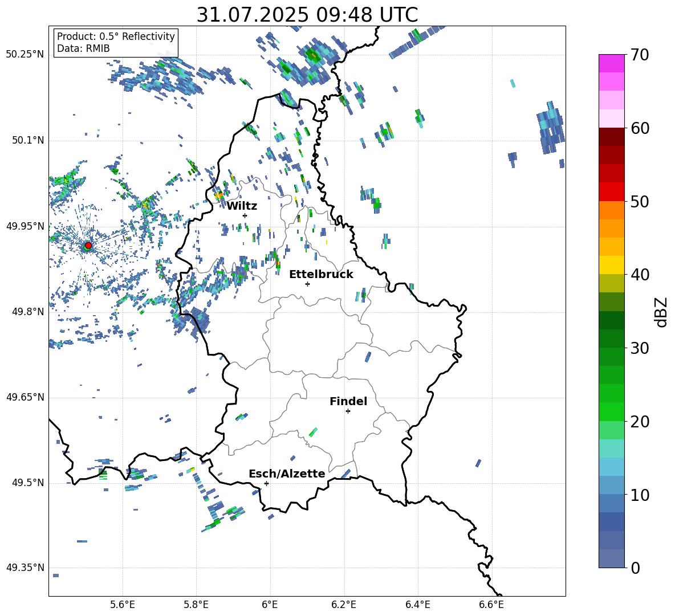This screenshot has width=675, height=616.
Task: Select the Wiltz city label
Action: (x=242, y=206)
